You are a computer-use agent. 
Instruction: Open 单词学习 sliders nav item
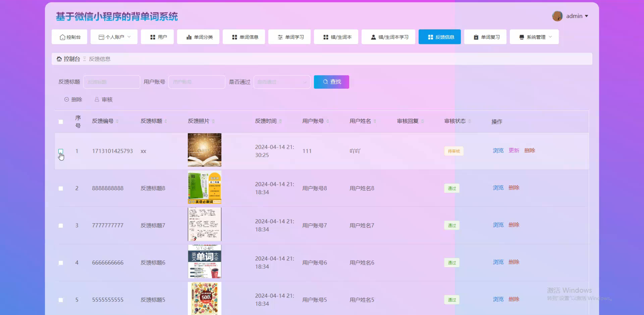click(290, 37)
